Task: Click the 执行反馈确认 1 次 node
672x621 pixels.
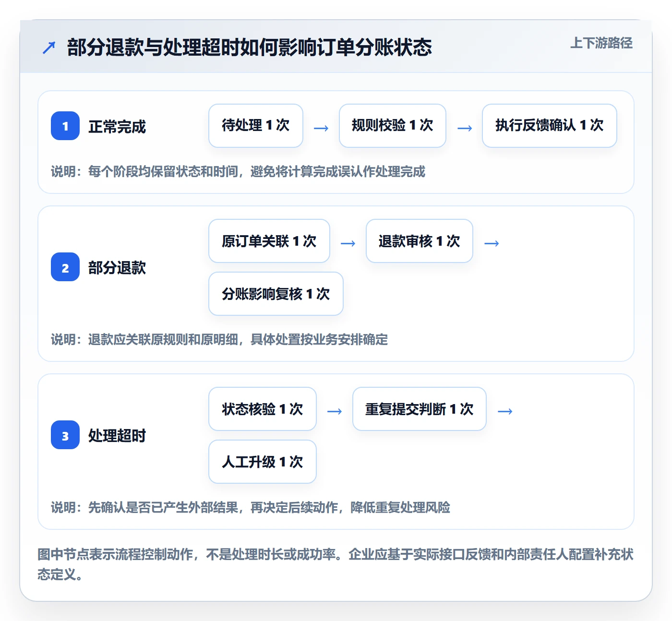Action: point(550,126)
